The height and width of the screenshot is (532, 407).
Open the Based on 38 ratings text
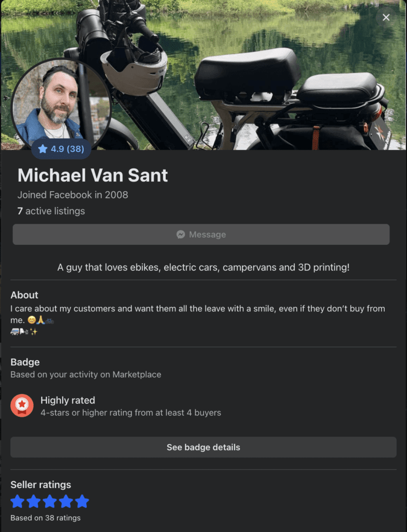45,518
